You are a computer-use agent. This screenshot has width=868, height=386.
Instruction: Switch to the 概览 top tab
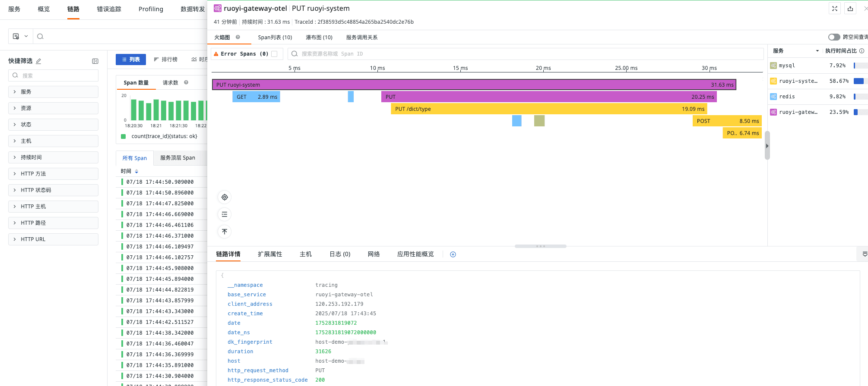click(44, 9)
